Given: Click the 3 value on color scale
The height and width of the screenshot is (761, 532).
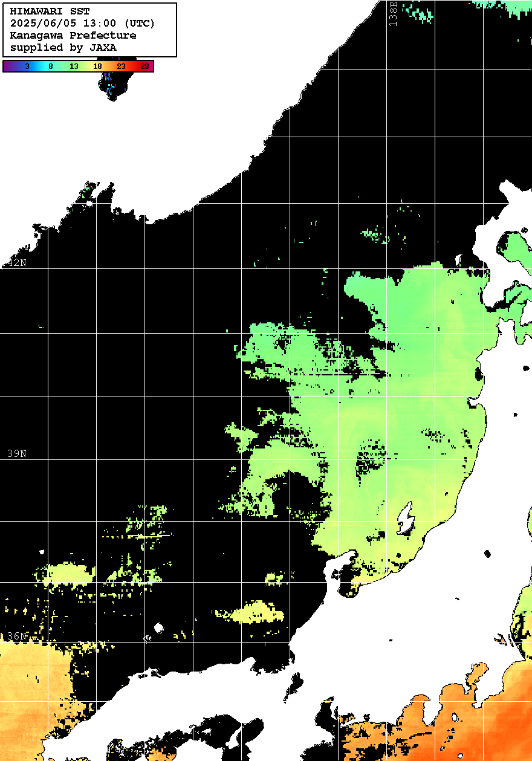Looking at the screenshot, I should (27, 66).
